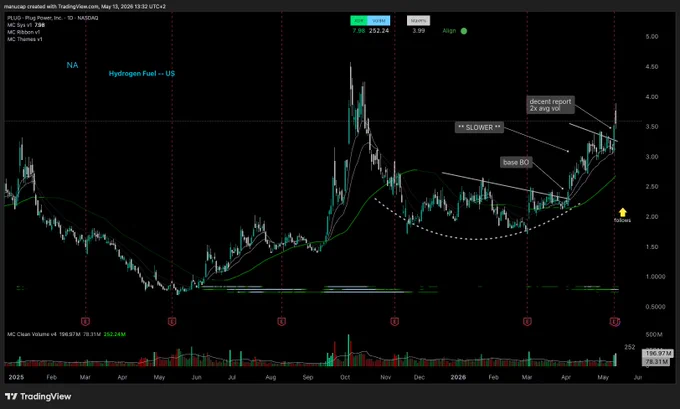
Task: Click the 3.50 price scale label
Action: 652,127
